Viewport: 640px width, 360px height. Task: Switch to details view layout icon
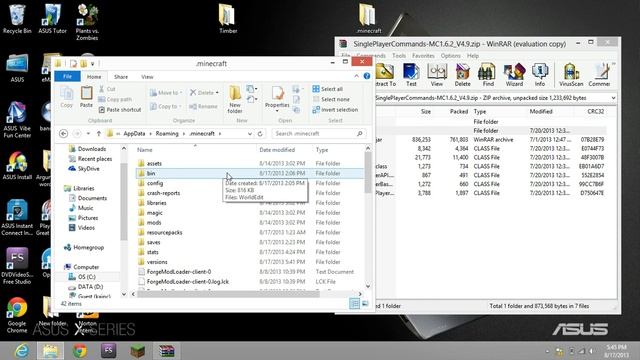(354, 303)
